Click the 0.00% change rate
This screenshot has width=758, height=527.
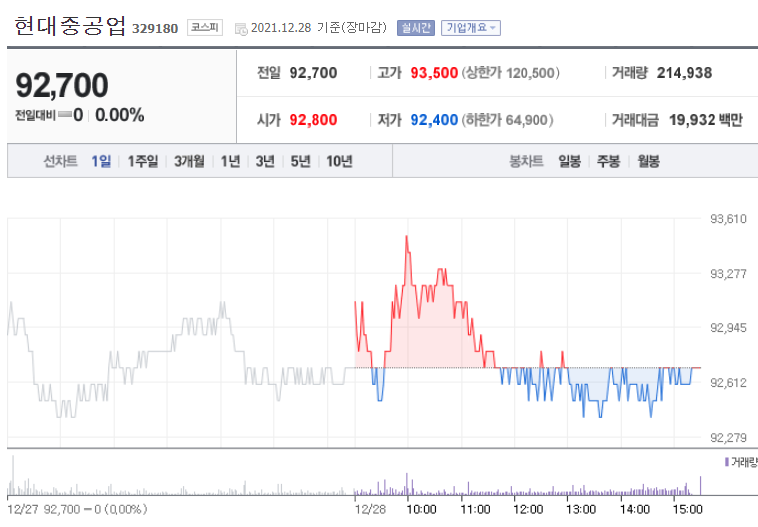point(119,115)
